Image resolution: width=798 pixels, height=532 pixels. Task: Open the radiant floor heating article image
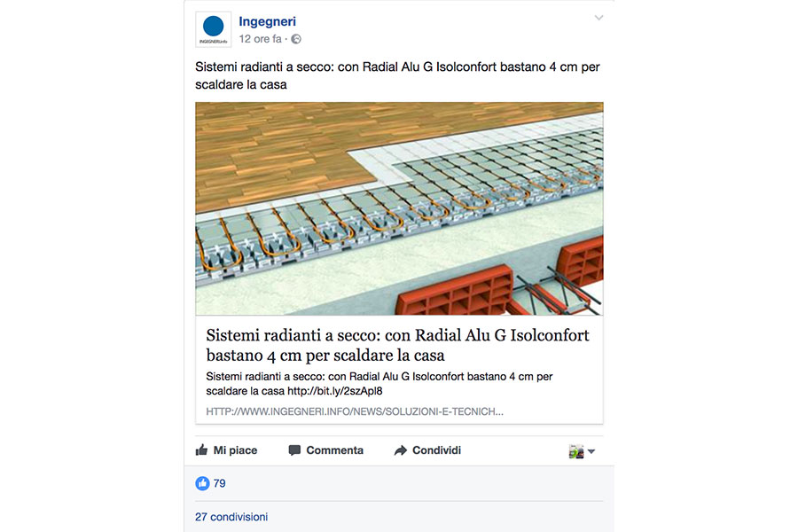click(399, 208)
